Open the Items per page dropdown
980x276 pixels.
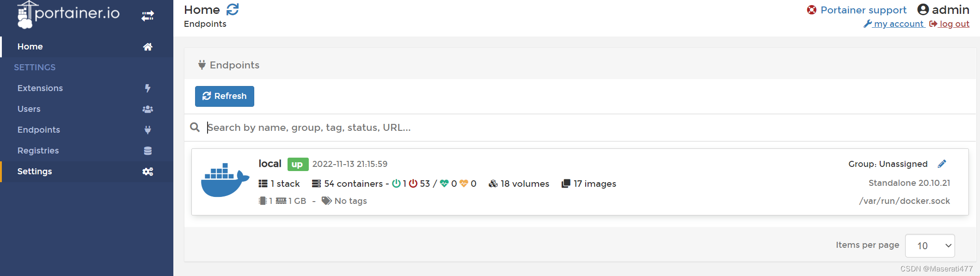pos(930,245)
